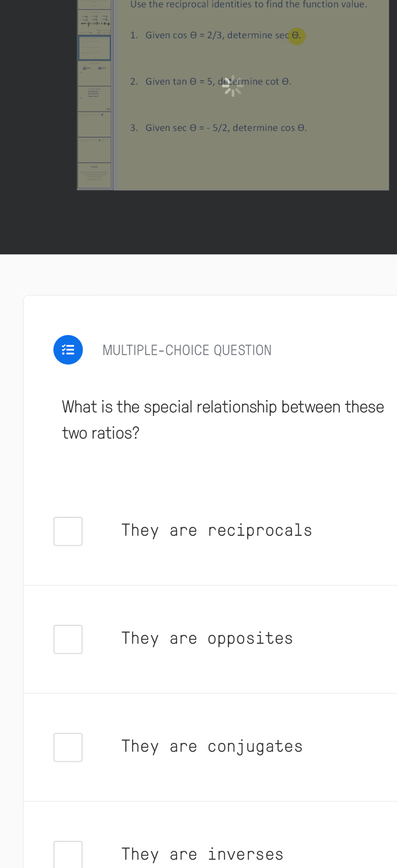
Task: Pick the answer text "They are conjugates"
Action: click(212, 746)
